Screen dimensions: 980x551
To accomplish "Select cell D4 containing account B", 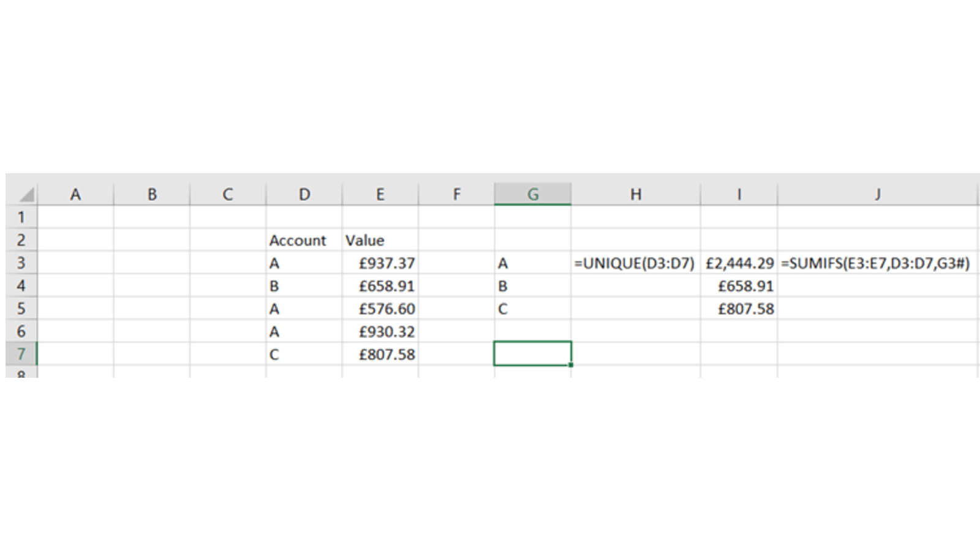I will [x=304, y=286].
